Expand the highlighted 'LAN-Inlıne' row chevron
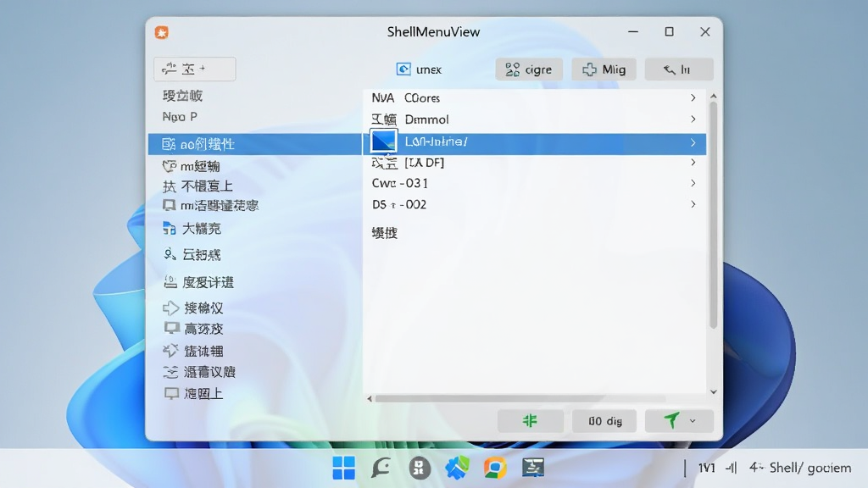The width and height of the screenshot is (868, 488). [693, 142]
